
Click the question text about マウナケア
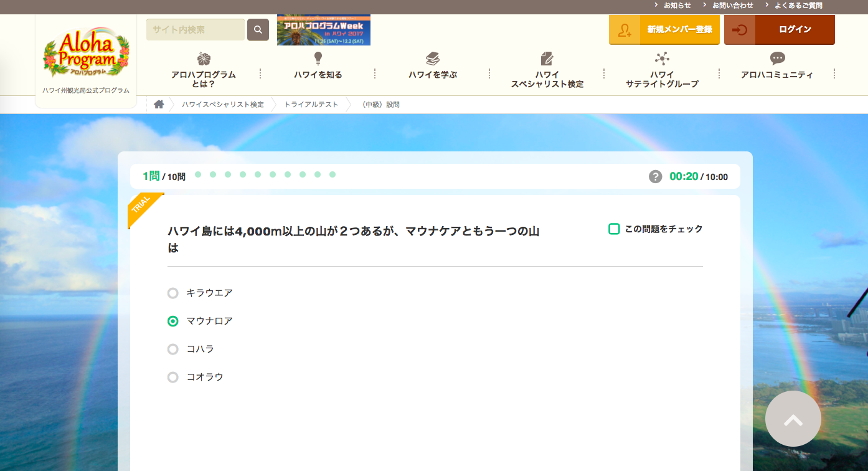[x=353, y=239]
